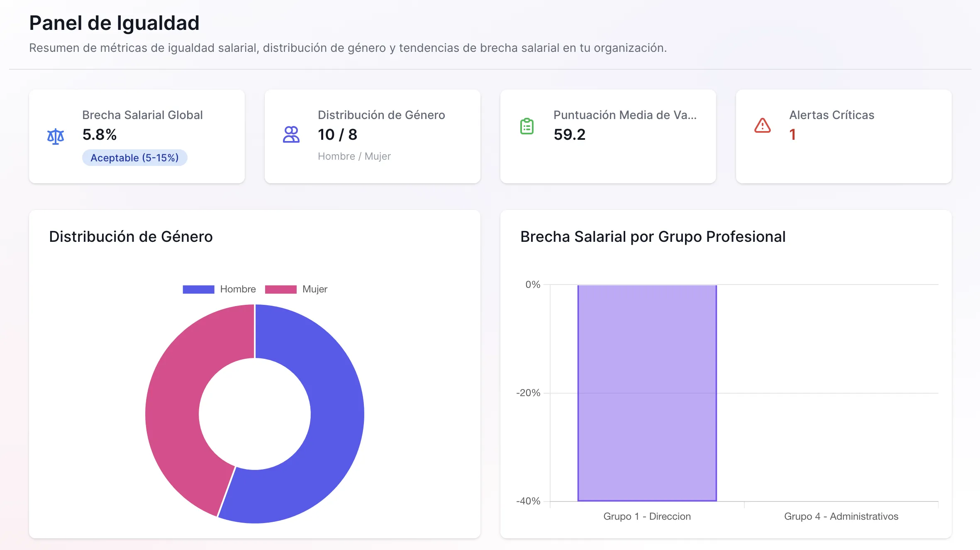
Task: Select the Grupo 1 - Direccion axis label
Action: (647, 516)
